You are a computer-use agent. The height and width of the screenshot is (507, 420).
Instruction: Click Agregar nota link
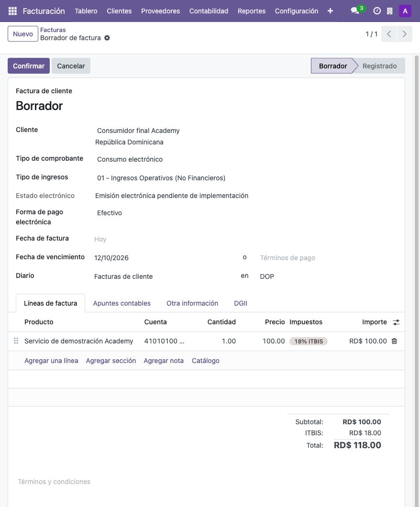tap(164, 361)
